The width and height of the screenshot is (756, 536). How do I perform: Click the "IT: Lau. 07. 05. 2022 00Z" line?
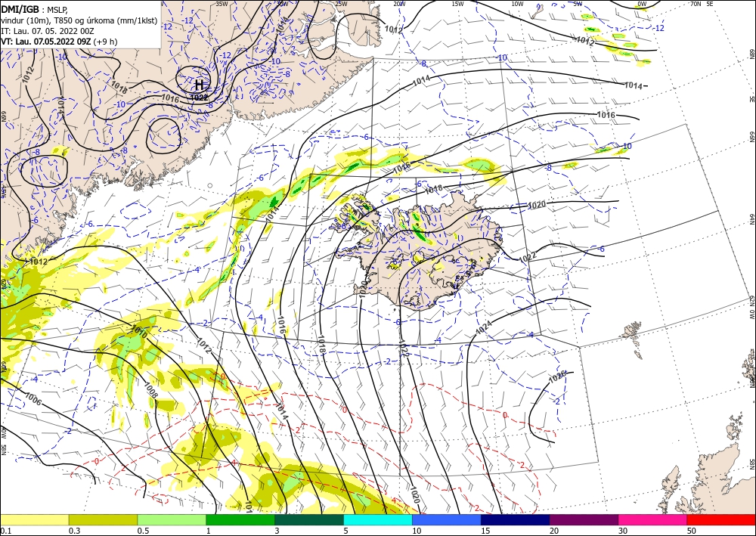[47, 31]
